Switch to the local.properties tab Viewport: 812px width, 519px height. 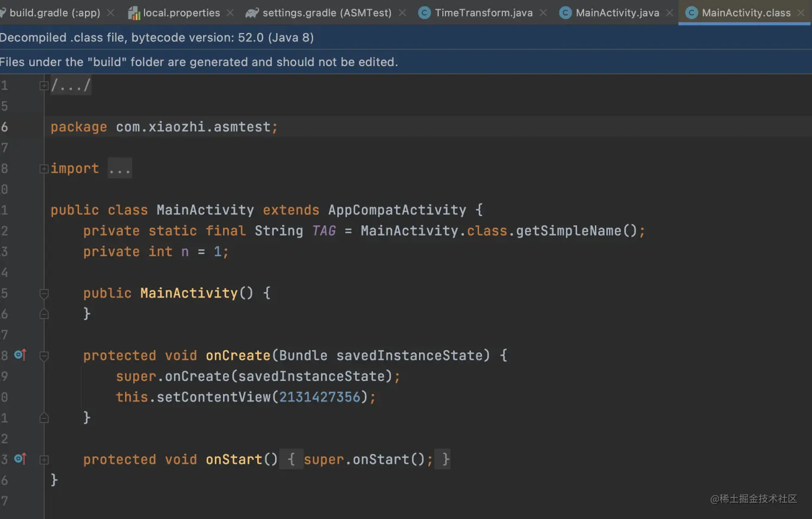click(181, 13)
